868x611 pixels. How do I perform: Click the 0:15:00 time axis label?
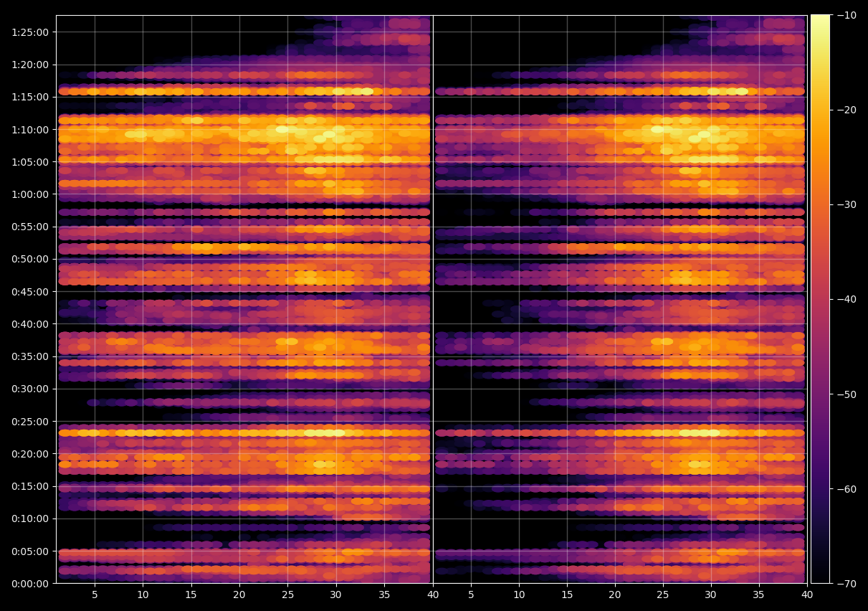point(30,486)
